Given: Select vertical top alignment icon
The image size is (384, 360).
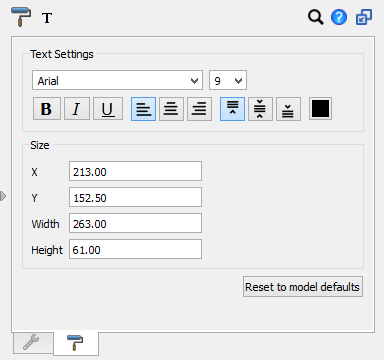Looking at the screenshot, I should click(232, 109).
